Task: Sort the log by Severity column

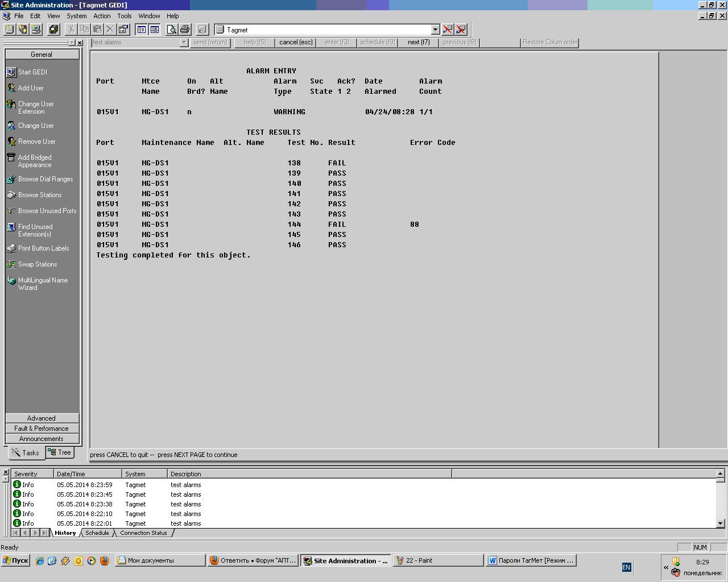Action: click(x=32, y=474)
